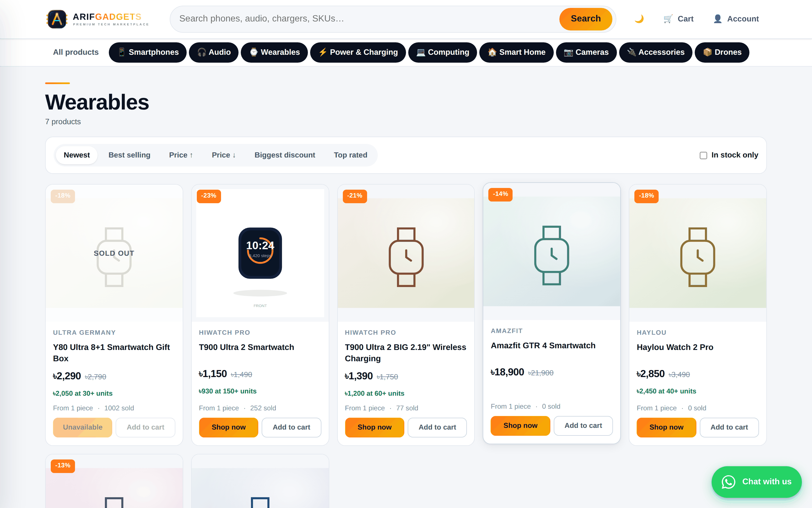This screenshot has height=508, width=812.
Task: Sort products by Best selling
Action: coord(129,155)
